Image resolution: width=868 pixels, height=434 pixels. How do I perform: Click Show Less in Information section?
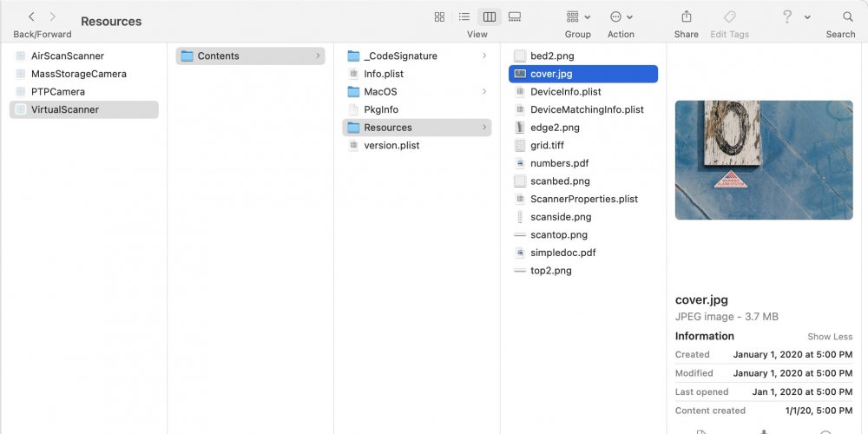coord(830,337)
